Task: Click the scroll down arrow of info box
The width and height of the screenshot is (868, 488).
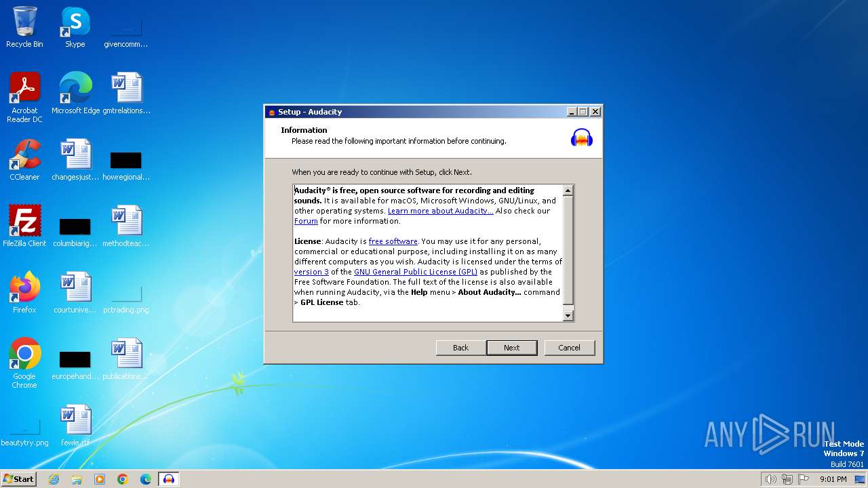Action: click(568, 315)
